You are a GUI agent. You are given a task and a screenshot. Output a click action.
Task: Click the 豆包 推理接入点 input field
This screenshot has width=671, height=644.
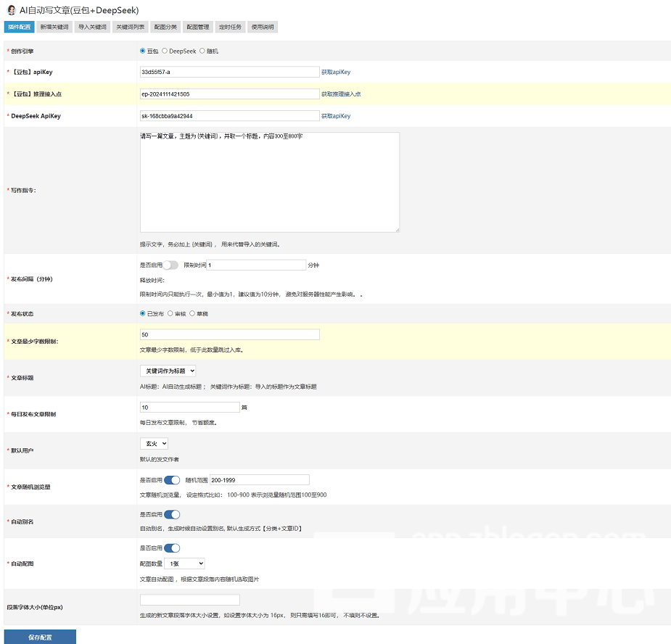(230, 94)
